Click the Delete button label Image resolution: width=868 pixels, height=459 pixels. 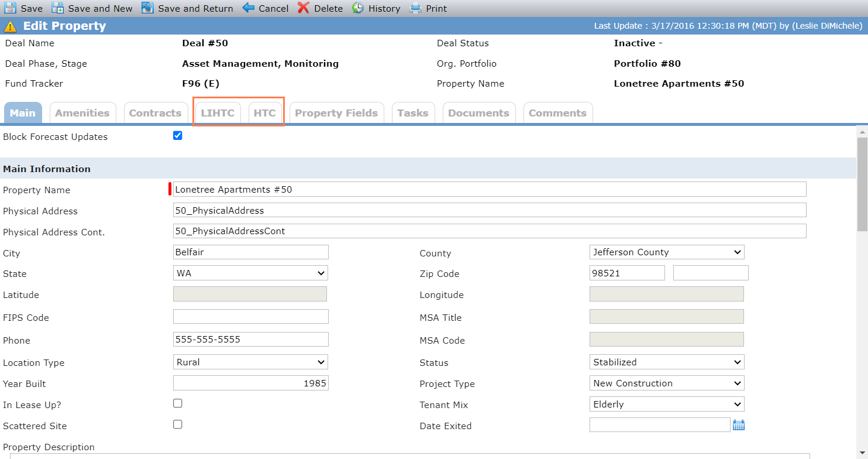click(x=328, y=9)
